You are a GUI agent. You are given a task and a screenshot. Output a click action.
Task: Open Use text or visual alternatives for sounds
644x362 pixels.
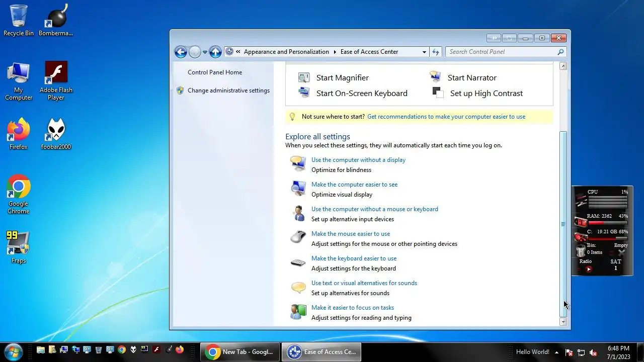pyautogui.click(x=364, y=283)
